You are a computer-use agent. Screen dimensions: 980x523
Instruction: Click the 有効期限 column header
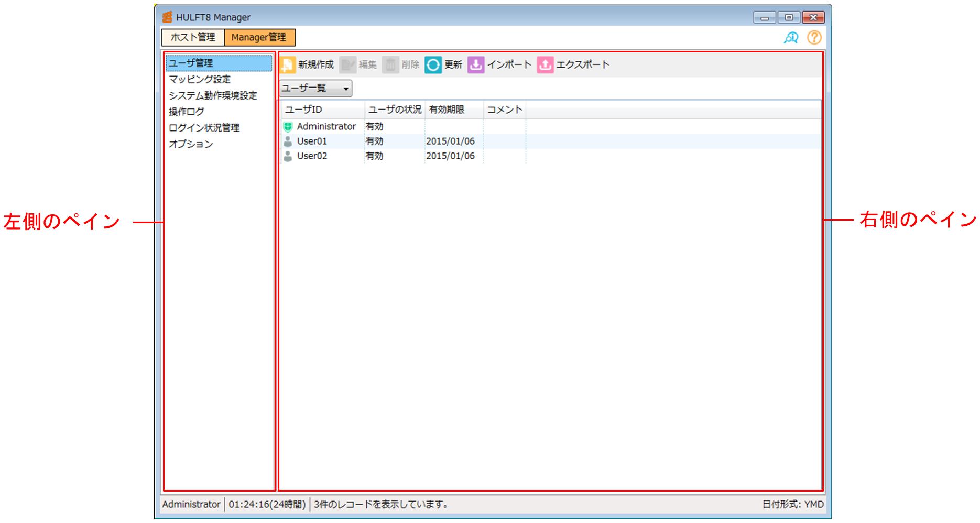[x=447, y=110]
